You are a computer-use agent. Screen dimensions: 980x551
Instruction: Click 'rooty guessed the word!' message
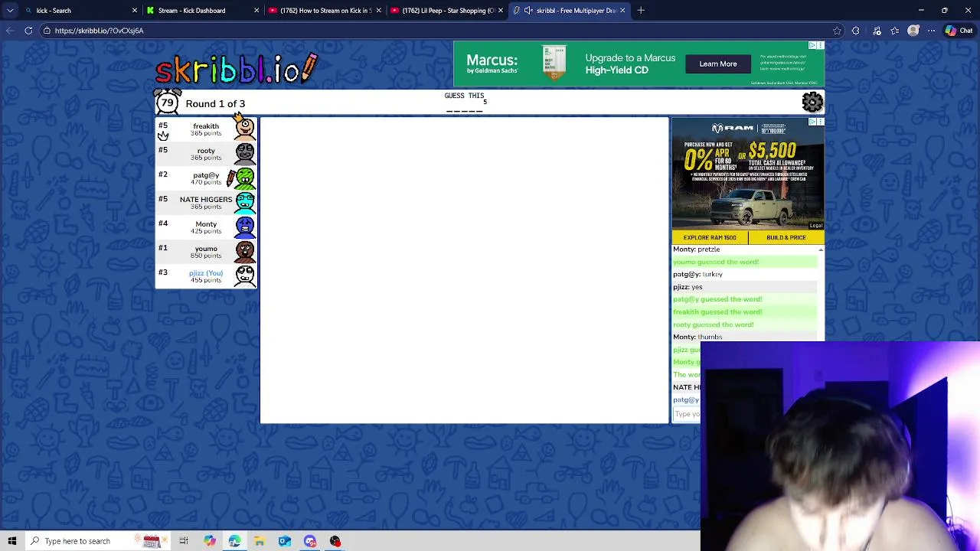tap(714, 324)
